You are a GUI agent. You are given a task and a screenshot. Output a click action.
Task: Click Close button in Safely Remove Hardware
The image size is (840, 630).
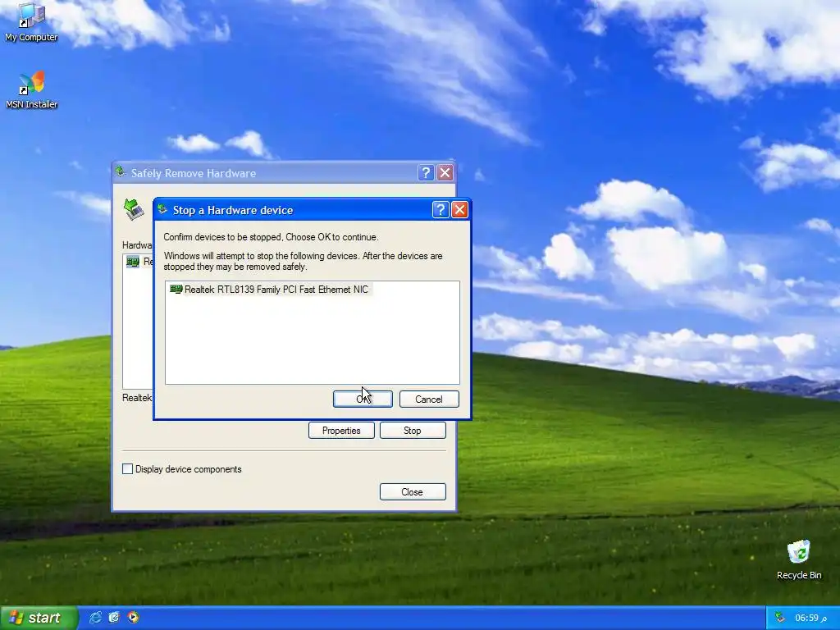pyautogui.click(x=413, y=492)
